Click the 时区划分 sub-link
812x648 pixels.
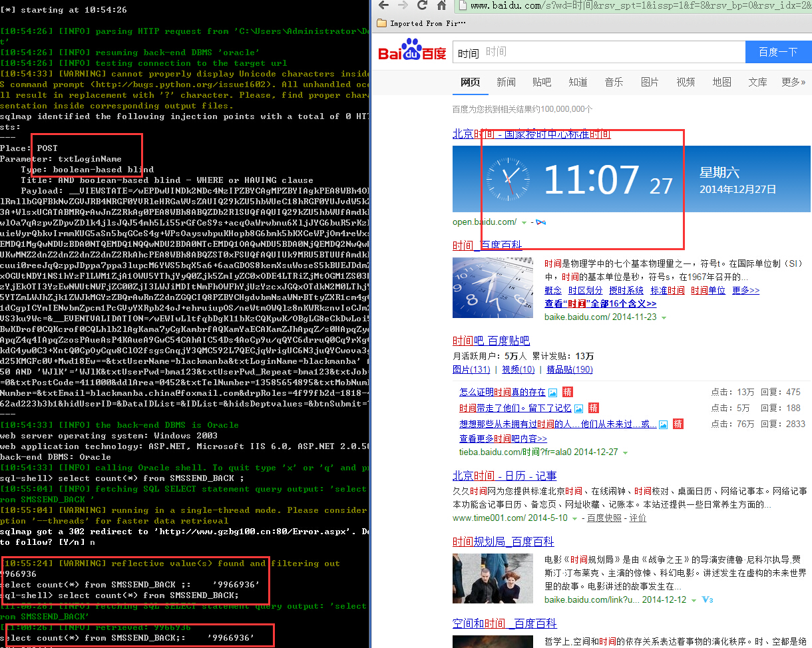[586, 290]
